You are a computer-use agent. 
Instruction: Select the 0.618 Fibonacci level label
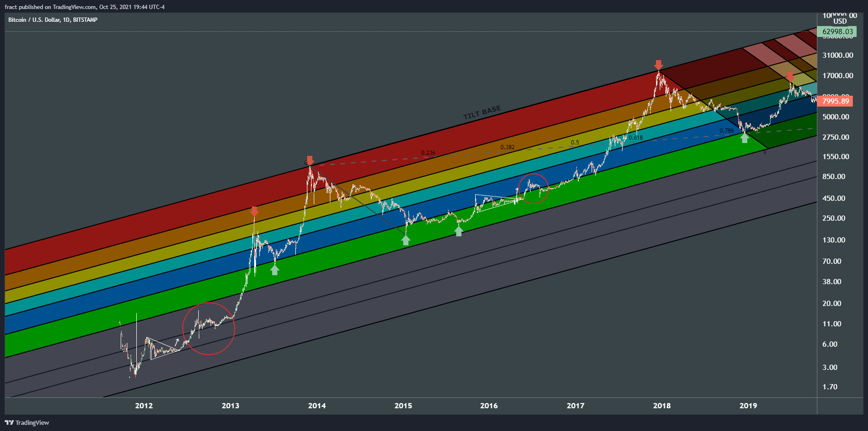click(x=636, y=138)
